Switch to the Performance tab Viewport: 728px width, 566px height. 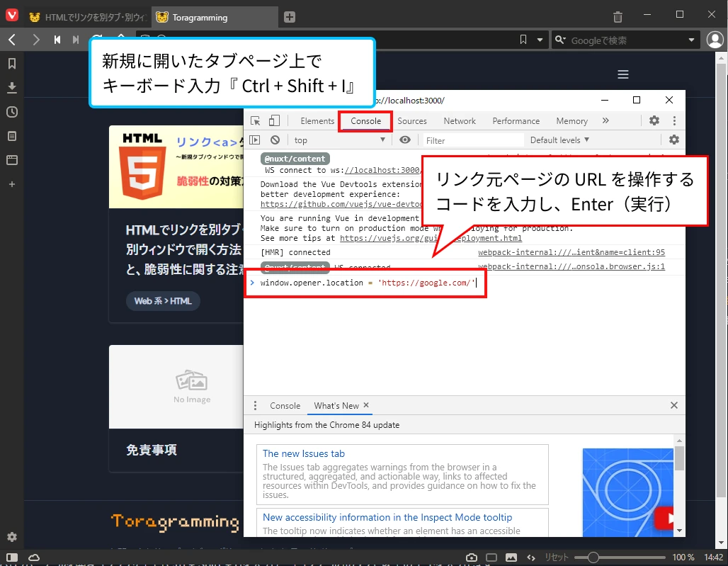pyautogui.click(x=516, y=121)
